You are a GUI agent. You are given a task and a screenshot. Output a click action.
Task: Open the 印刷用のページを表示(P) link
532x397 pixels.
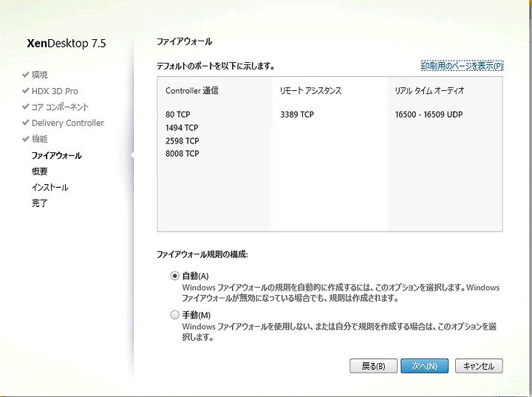pyautogui.click(x=462, y=66)
